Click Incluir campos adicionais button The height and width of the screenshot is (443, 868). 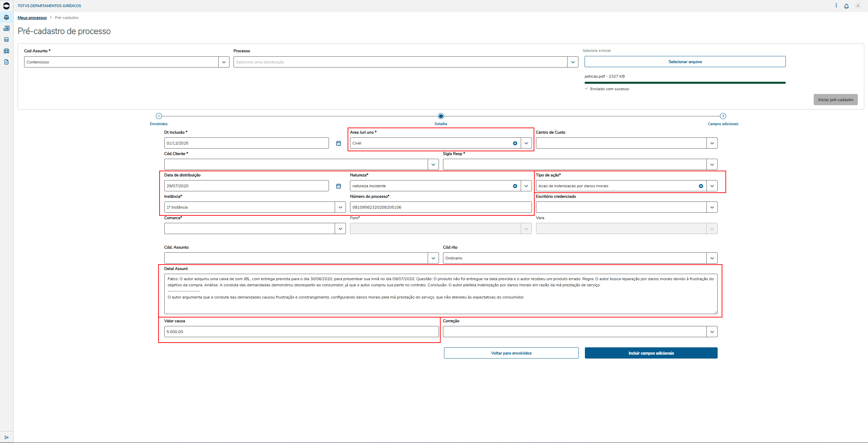point(651,353)
